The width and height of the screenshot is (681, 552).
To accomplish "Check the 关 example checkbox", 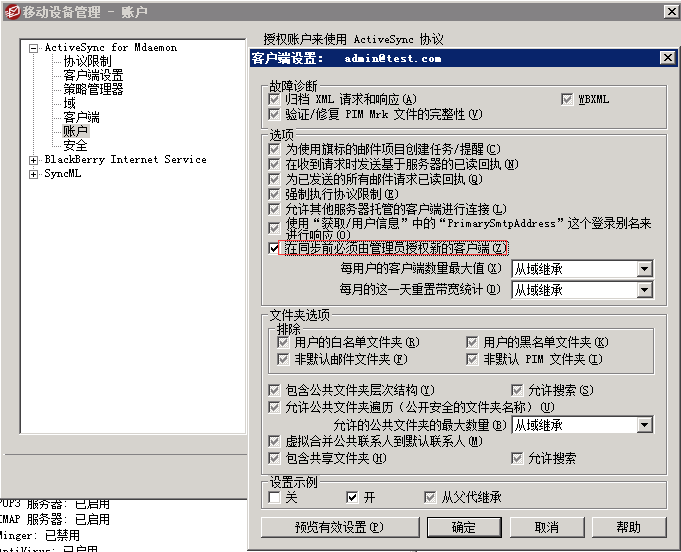I will click(x=274, y=497).
